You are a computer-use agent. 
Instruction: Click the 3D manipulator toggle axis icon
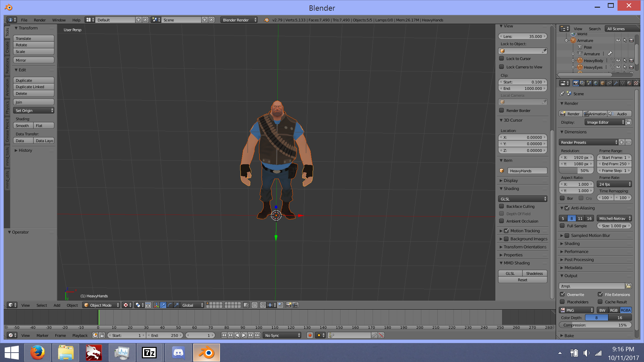point(156,305)
